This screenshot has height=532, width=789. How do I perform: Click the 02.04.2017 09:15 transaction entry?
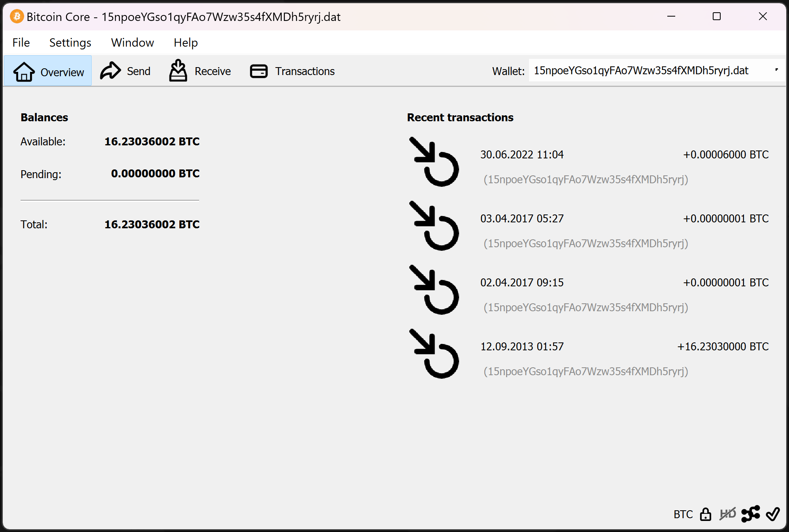(522, 282)
